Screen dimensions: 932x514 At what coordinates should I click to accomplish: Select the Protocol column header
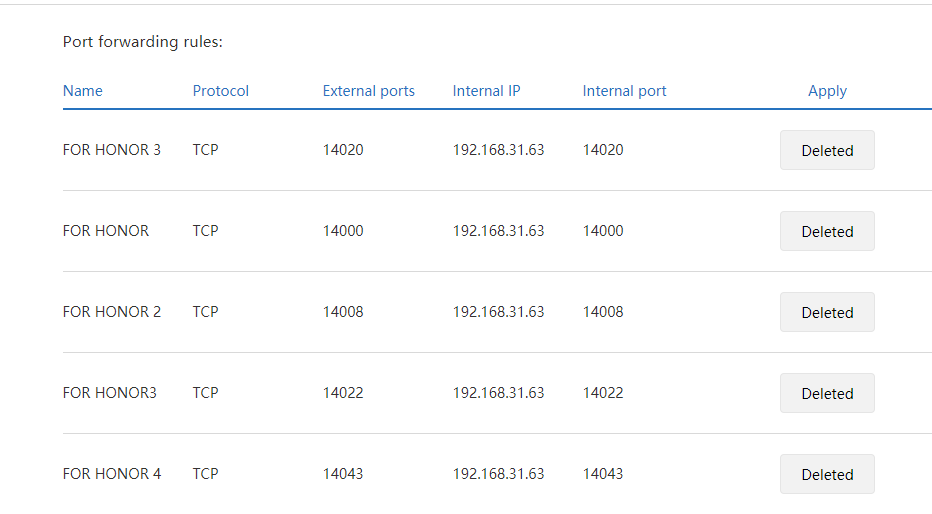click(221, 91)
